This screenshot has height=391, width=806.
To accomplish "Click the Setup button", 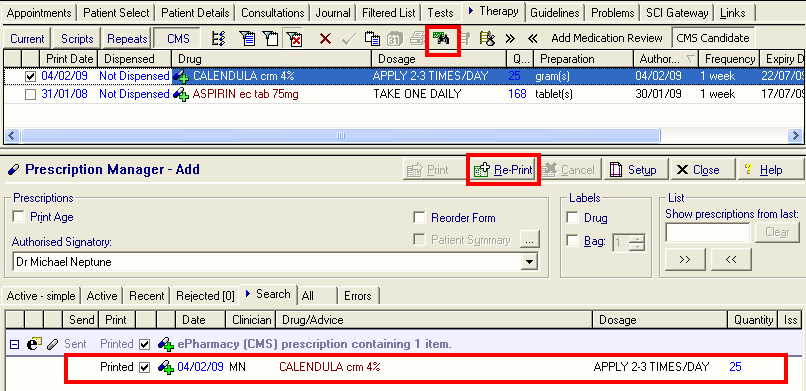I will tap(634, 170).
